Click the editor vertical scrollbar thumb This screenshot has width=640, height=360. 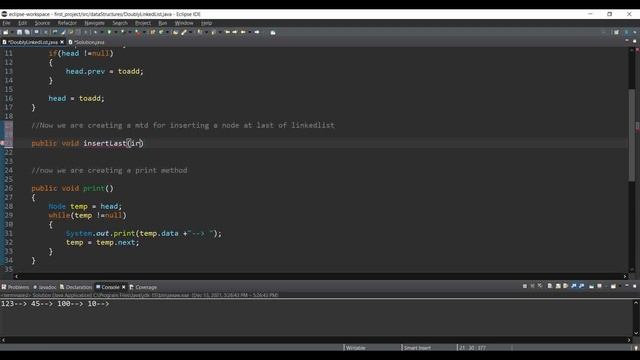(x=631, y=135)
